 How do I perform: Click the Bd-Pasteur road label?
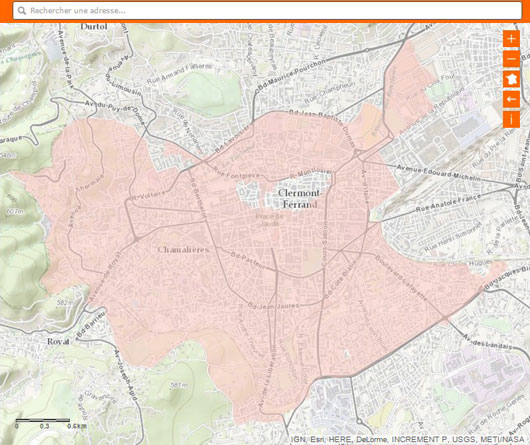click(x=248, y=260)
